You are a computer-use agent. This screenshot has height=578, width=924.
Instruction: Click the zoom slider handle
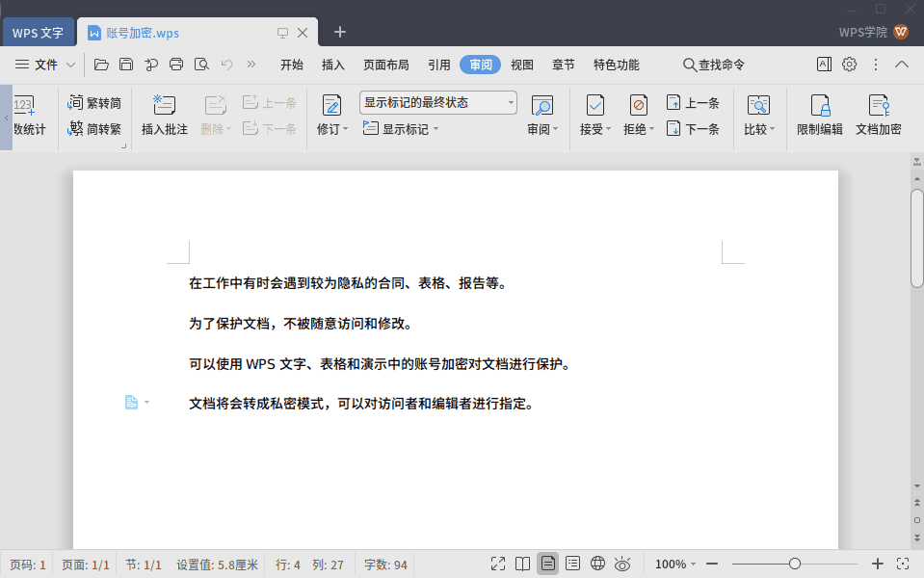coord(795,564)
